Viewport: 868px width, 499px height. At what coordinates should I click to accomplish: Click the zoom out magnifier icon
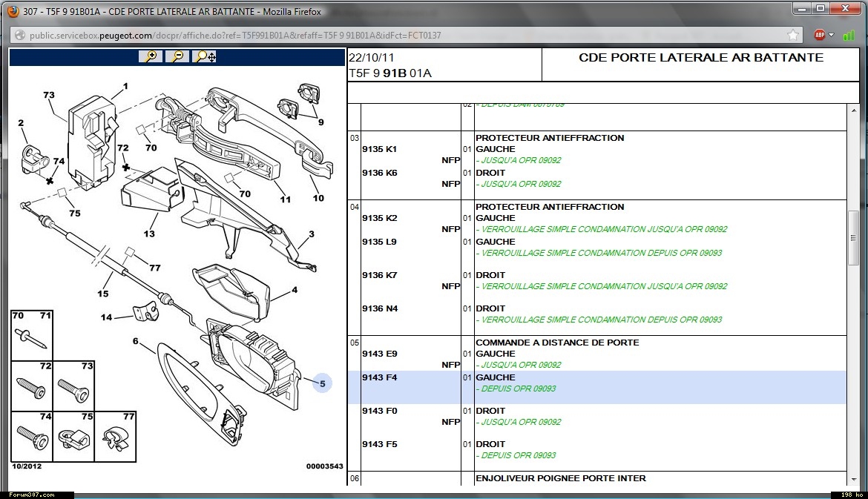[x=177, y=56]
